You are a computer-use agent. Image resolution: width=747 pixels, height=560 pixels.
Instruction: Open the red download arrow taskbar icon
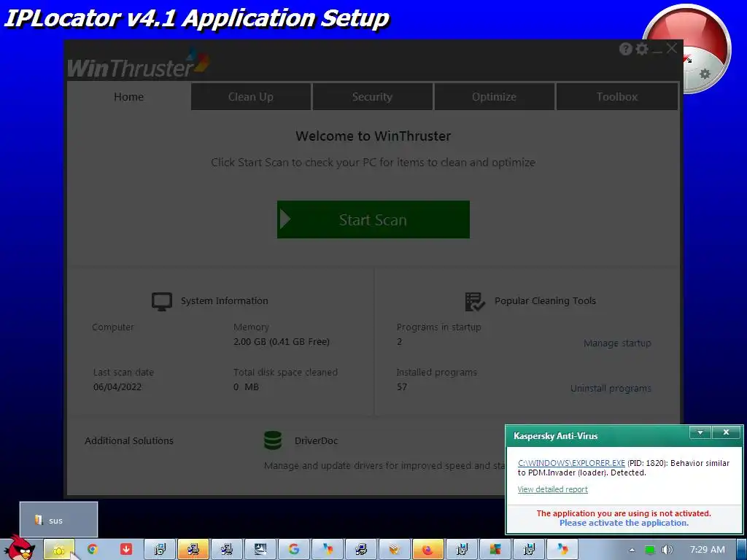[x=125, y=550]
